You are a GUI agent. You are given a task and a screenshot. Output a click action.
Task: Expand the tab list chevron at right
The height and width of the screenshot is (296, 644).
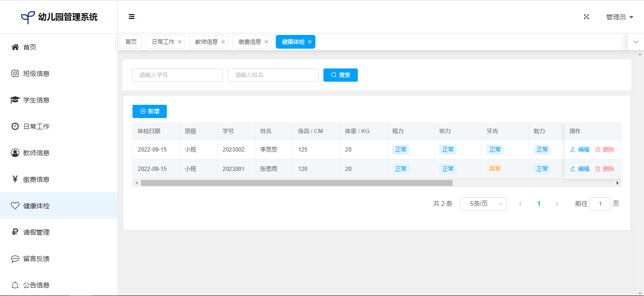pos(636,42)
